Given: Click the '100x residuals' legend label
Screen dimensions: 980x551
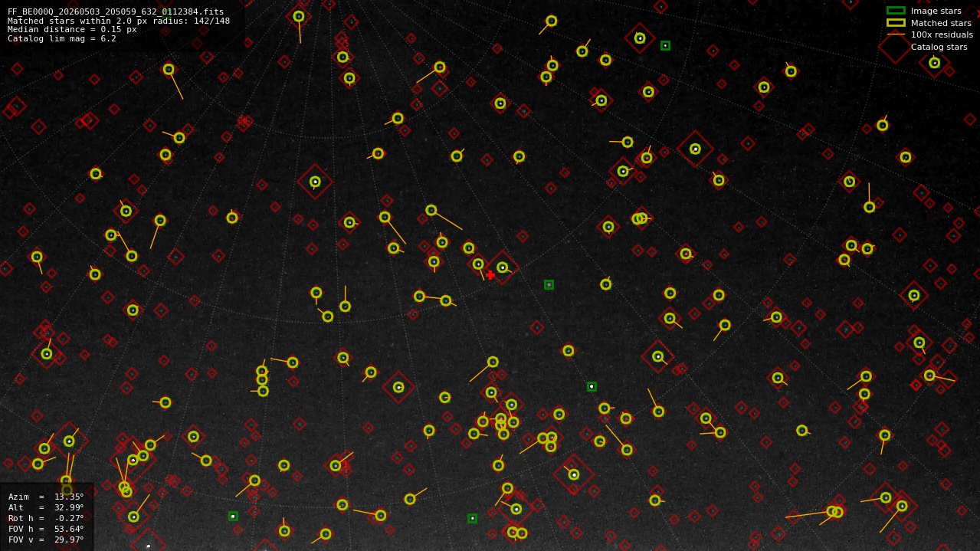Looking at the screenshot, I should [942, 34].
